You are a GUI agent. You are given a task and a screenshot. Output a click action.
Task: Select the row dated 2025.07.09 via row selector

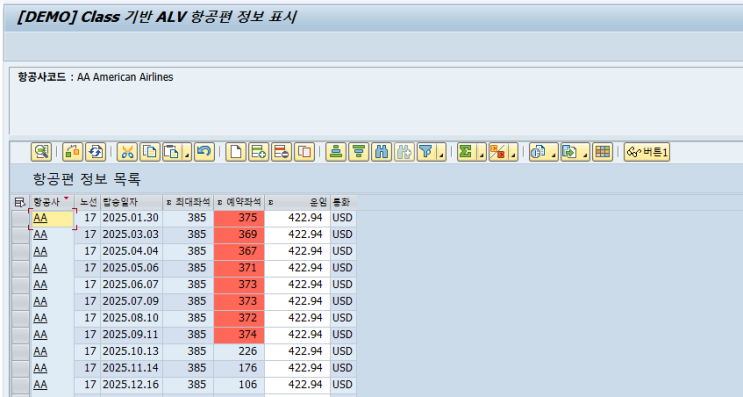coord(20,301)
